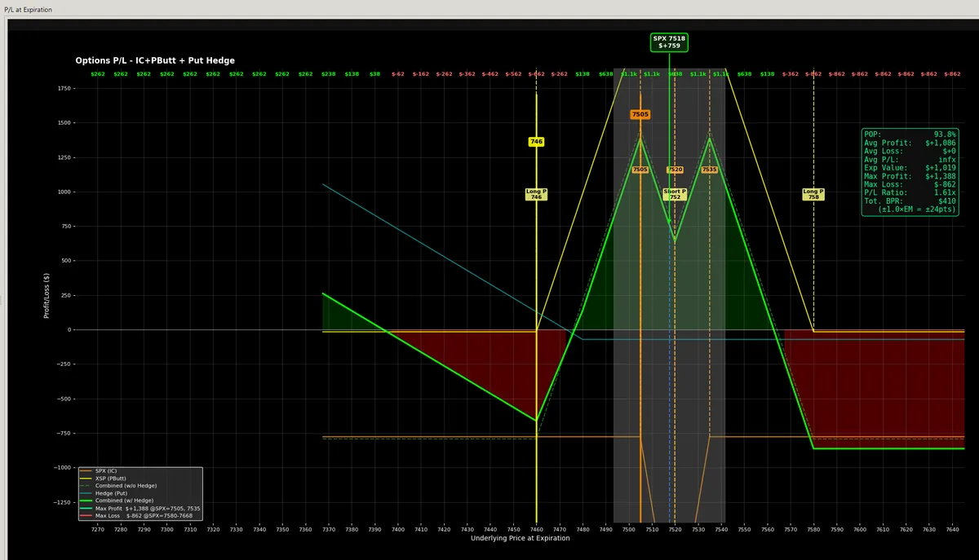This screenshot has width=979, height=560.
Task: Click the "Exp Value: $+1,019" stats row
Action: (910, 168)
